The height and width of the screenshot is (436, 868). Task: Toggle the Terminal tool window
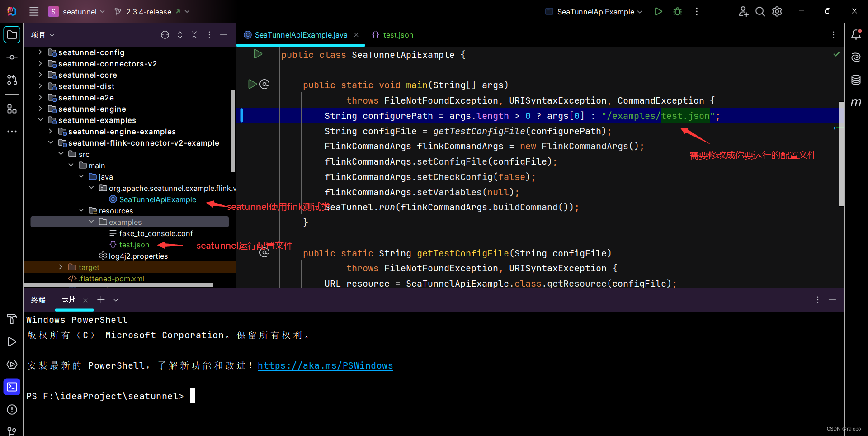pyautogui.click(x=12, y=387)
